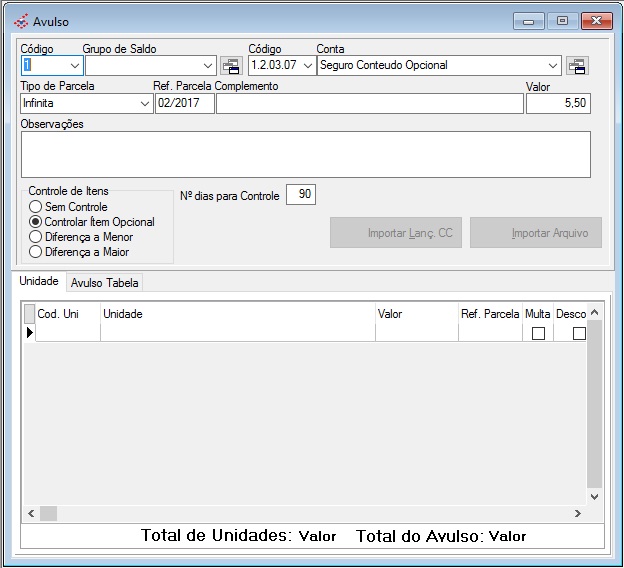Viewport: 624px width, 568px height.
Task: Tick the Multa checkbox in the grid
Action: tap(538, 333)
